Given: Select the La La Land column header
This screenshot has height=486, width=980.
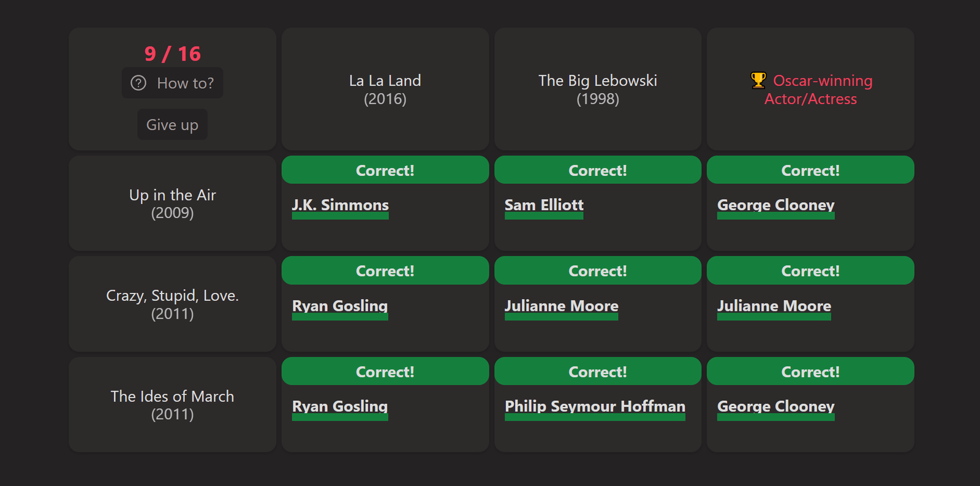Looking at the screenshot, I should click(385, 89).
